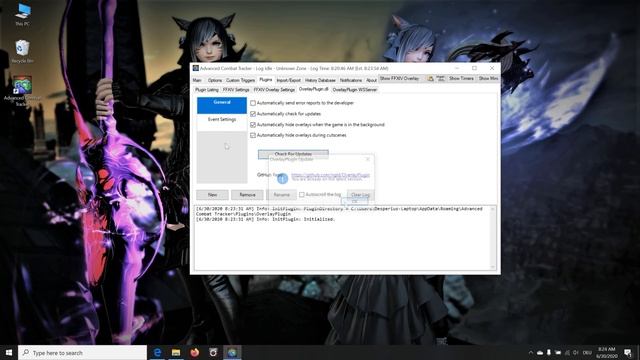
Task: Open the About tab
Action: (x=371, y=80)
